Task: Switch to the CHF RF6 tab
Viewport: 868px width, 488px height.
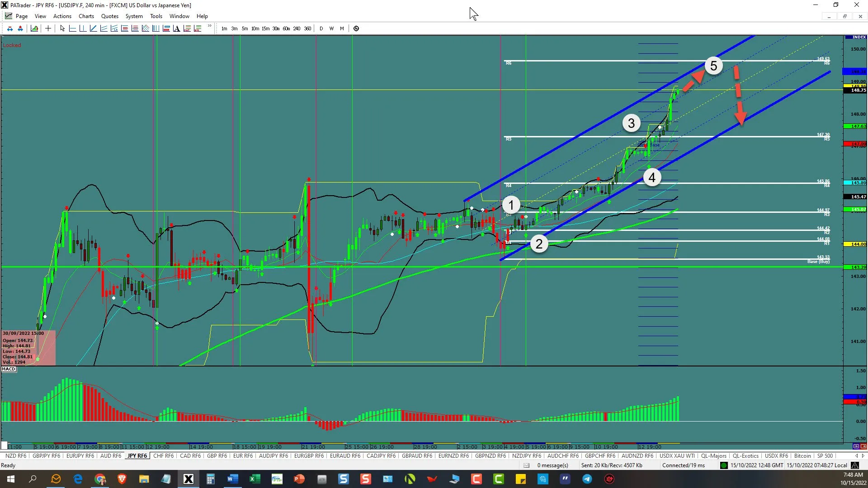Action: (x=163, y=456)
